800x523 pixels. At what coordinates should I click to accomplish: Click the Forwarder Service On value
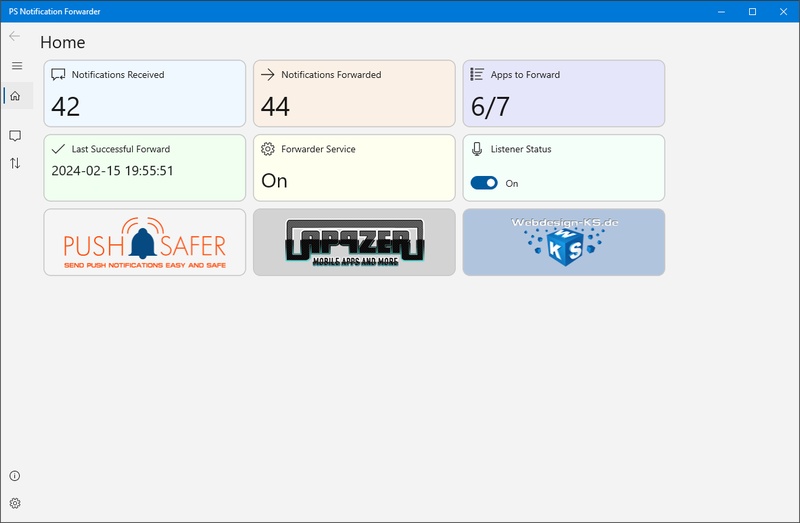(274, 181)
